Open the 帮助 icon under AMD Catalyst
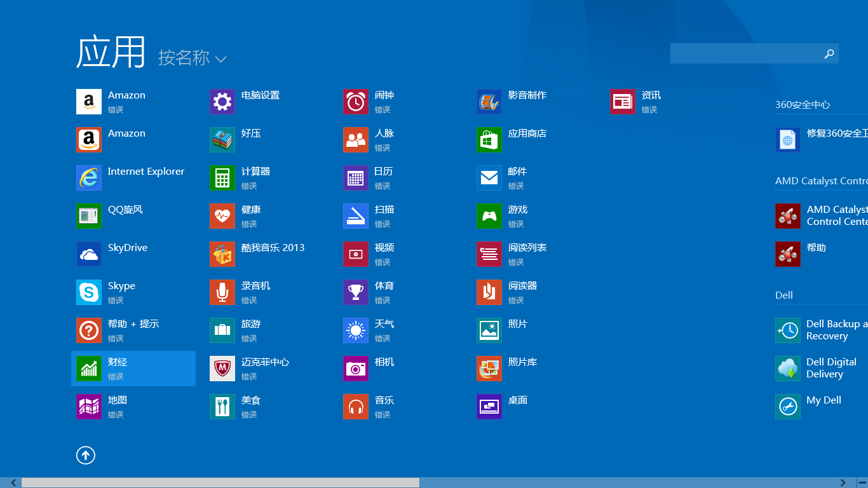The image size is (868, 488). (788, 254)
